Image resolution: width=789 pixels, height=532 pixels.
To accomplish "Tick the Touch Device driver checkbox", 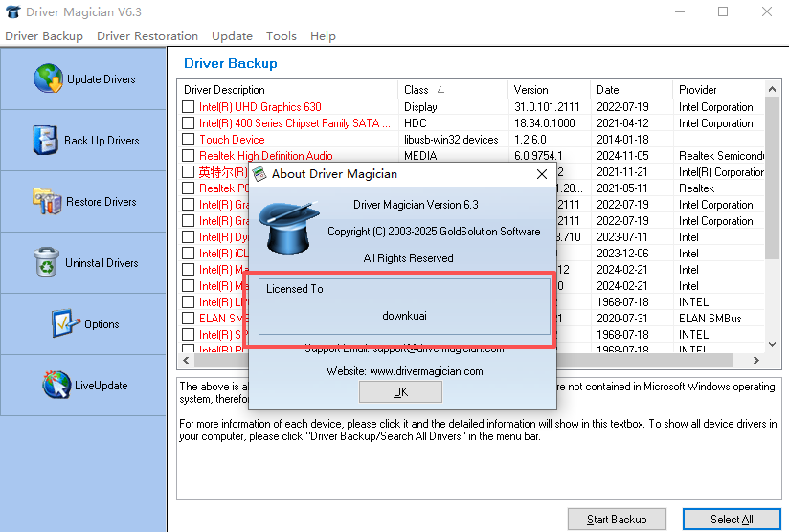I will 189,140.
